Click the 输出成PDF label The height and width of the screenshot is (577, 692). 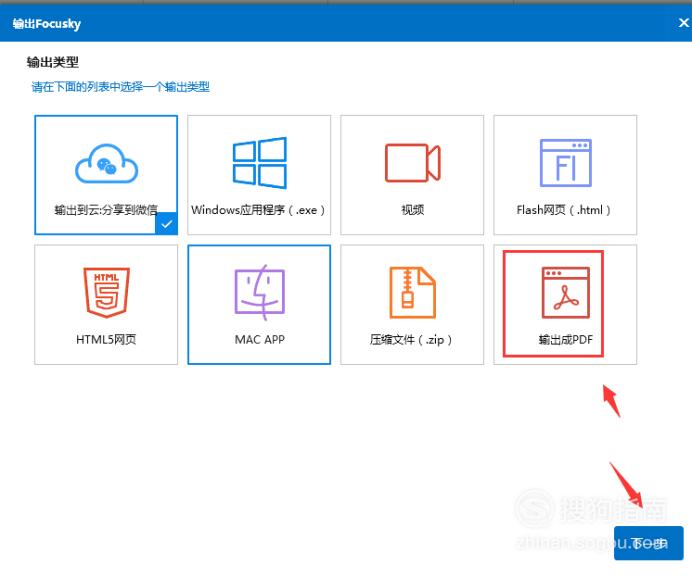[565, 339]
